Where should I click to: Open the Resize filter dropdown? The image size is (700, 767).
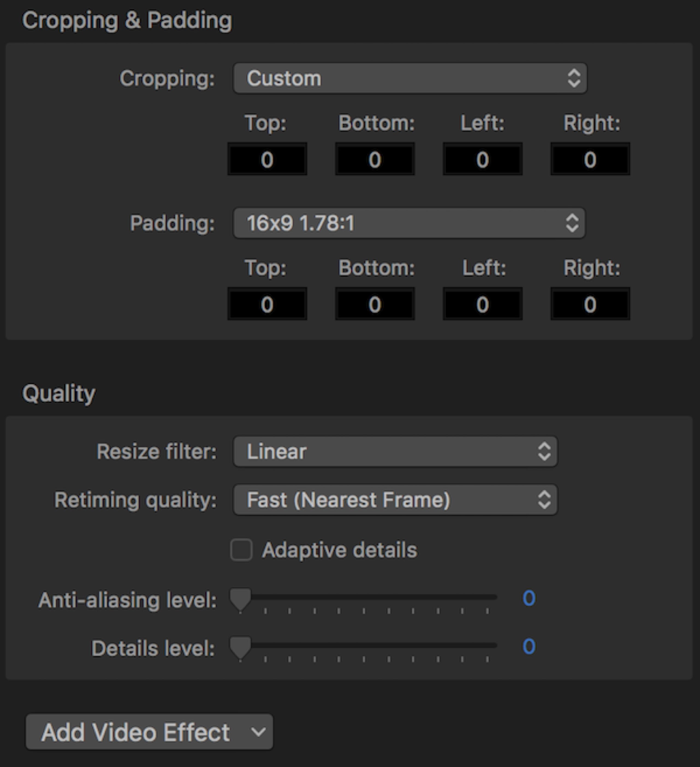coord(395,452)
